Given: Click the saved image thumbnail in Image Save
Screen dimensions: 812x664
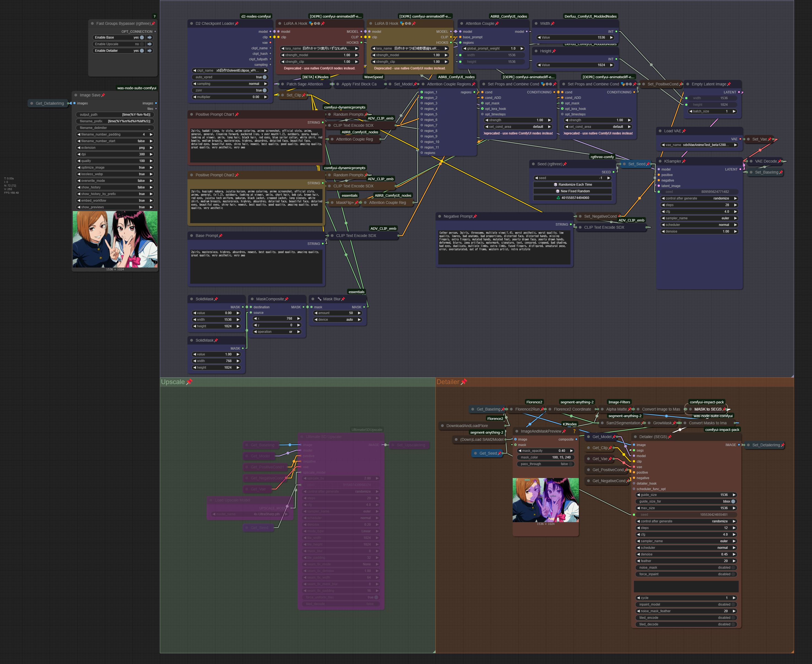Looking at the screenshot, I should click(115, 239).
